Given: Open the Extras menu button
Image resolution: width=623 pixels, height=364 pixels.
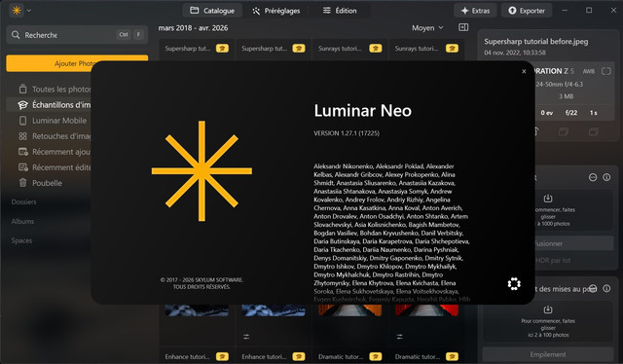Looking at the screenshot, I should click(475, 11).
